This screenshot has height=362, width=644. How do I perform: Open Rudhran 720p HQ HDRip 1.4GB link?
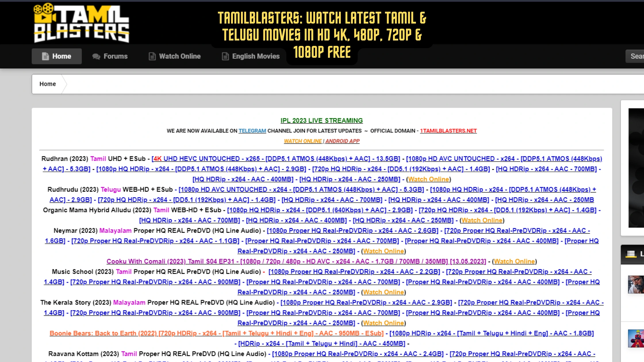coord(401,169)
